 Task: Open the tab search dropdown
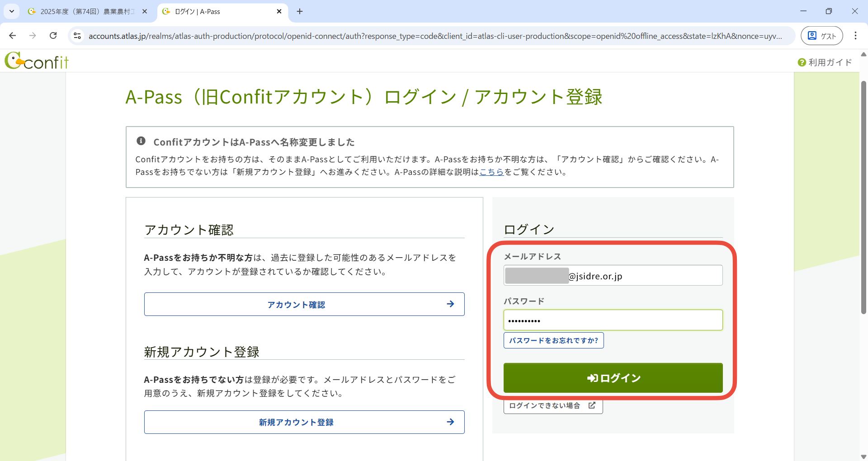[12, 11]
